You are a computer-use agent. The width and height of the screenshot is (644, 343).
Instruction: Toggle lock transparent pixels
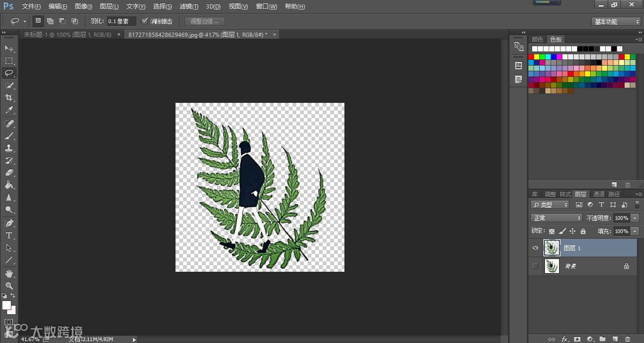pos(552,231)
